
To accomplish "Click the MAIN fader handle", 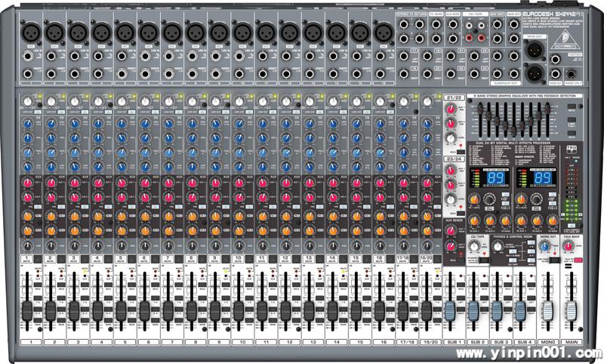I will point(571,313).
